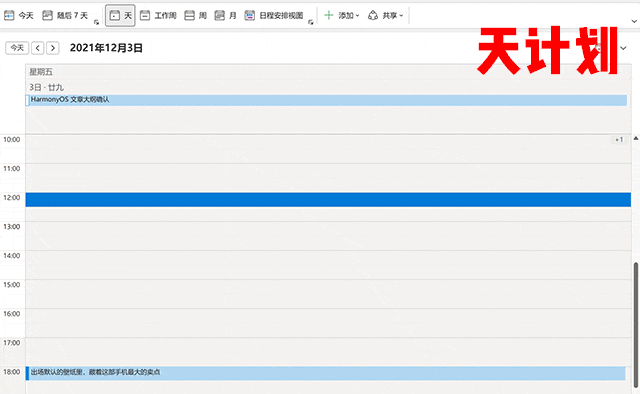Click the vertical scrollbar thumb
The height and width of the screenshot is (394, 640).
coord(636,325)
